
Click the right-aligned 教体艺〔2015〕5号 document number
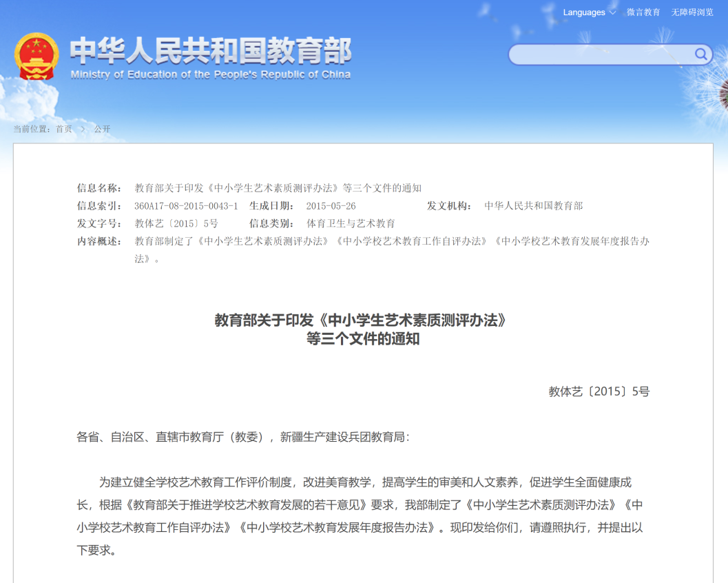point(599,391)
